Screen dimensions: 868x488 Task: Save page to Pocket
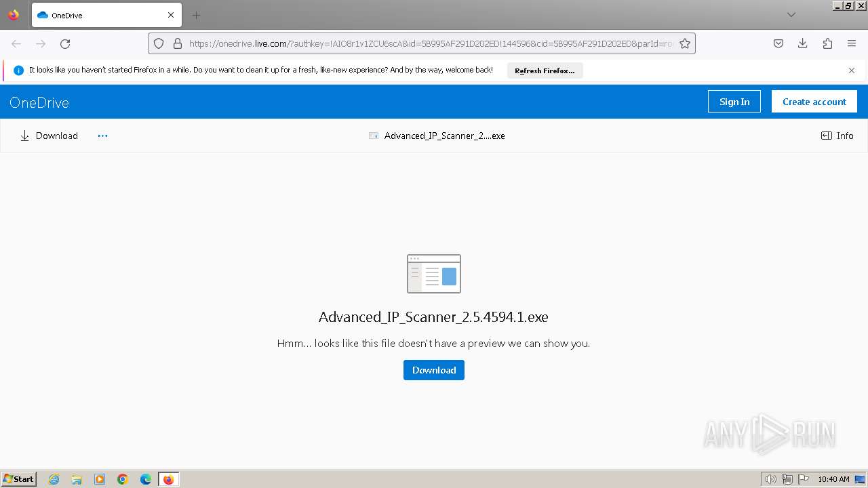[778, 43]
